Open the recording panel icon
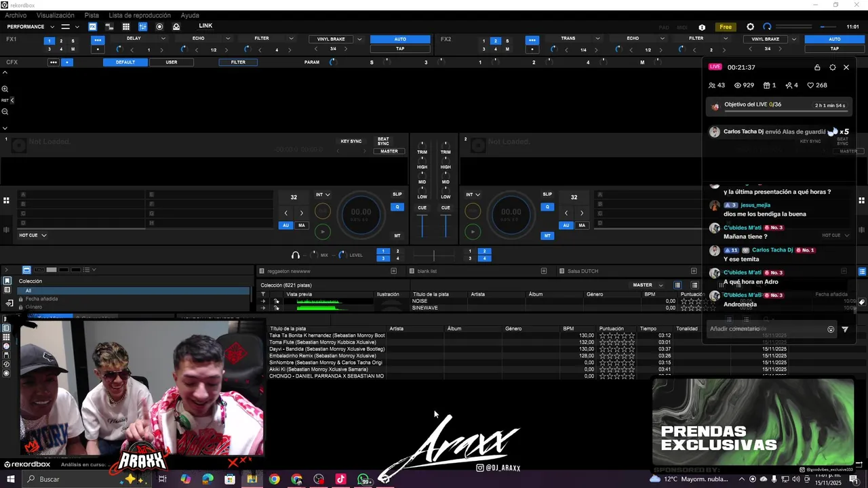Screen dimensions: 868x488 [x=159, y=26]
